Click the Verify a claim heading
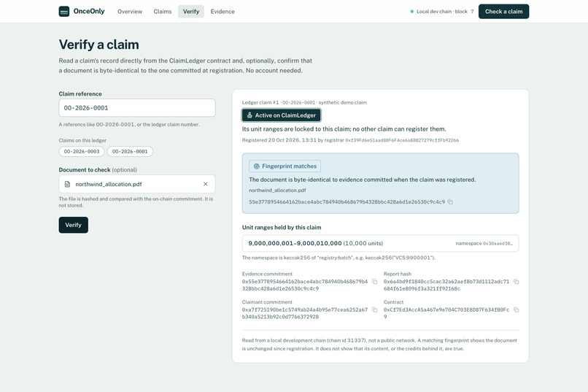The width and height of the screenshot is (588, 392). (x=99, y=45)
